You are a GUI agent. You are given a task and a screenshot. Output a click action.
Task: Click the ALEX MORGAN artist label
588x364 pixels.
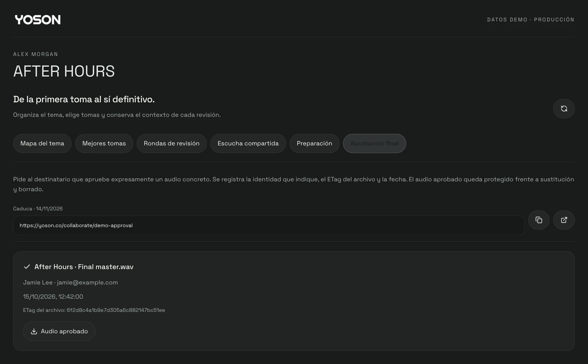click(36, 54)
